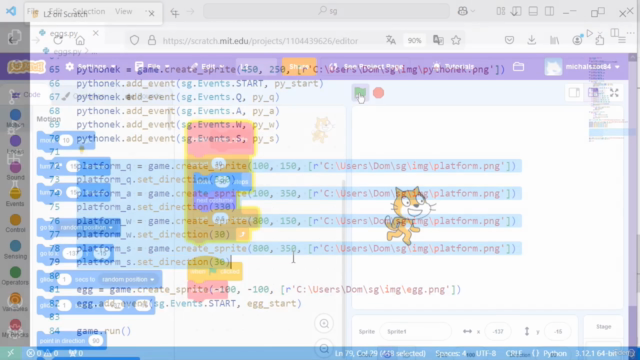Viewport: 640px width, 360px height.
Task: Click the tracking protection shield icon
Action: pyautogui.click(x=134, y=40)
